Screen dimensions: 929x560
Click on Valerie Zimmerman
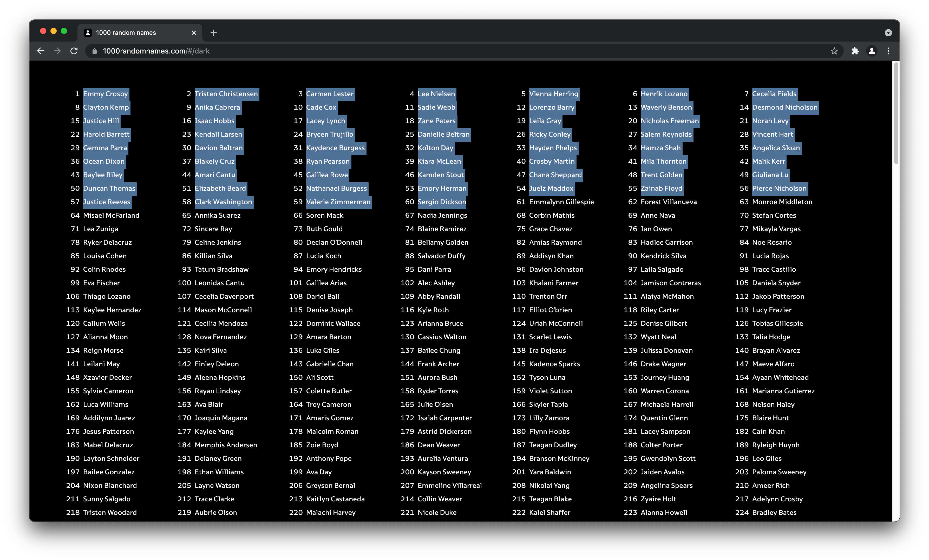coord(339,202)
